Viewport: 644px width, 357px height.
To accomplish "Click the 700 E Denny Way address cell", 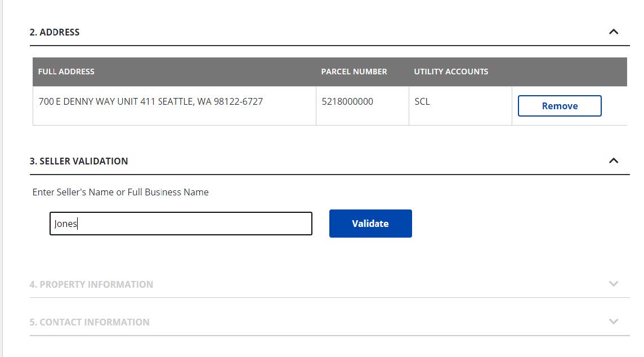I will 150,102.
